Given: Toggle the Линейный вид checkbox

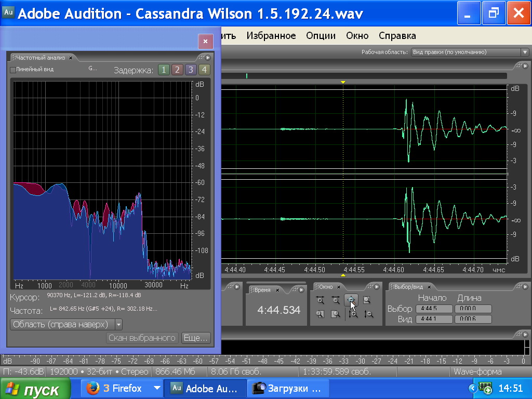Looking at the screenshot, I should (x=13, y=70).
